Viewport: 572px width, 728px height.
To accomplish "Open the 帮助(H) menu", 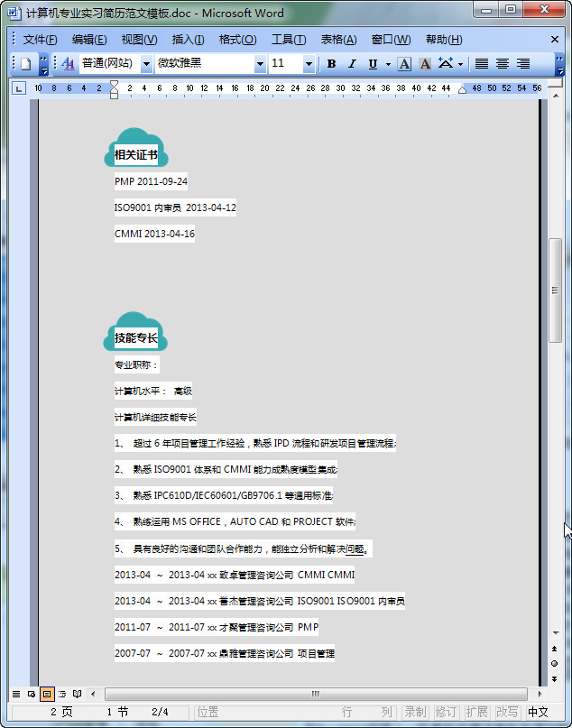I will pos(444,40).
